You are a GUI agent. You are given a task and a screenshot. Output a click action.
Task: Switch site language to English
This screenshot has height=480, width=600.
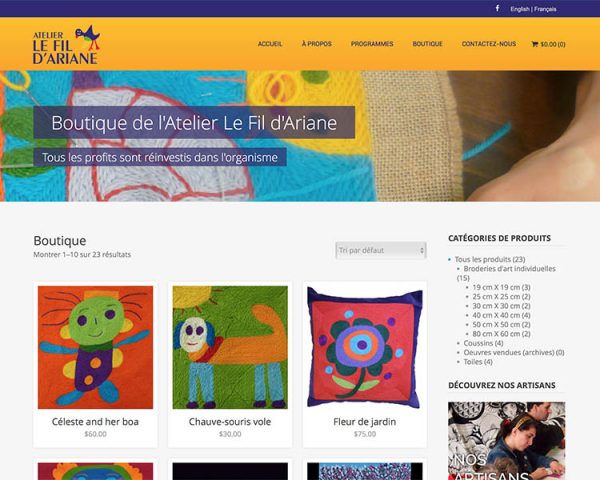pyautogui.click(x=520, y=9)
